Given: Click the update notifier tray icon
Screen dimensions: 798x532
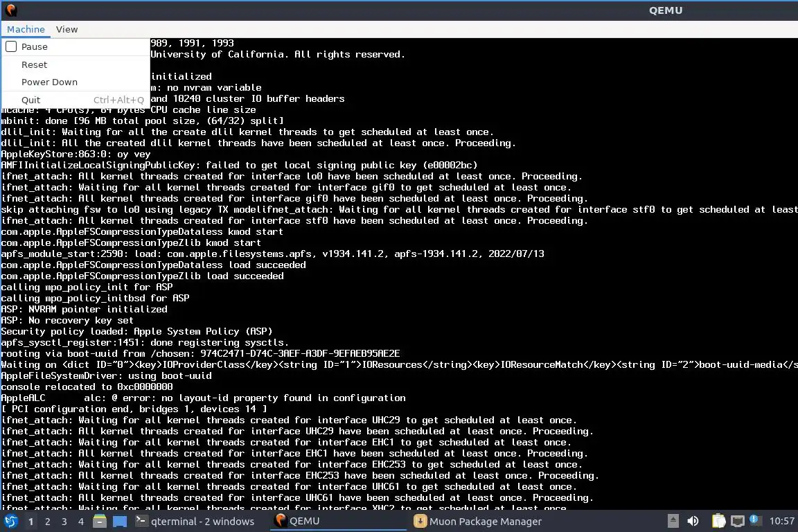Looking at the screenshot, I should 755,520.
